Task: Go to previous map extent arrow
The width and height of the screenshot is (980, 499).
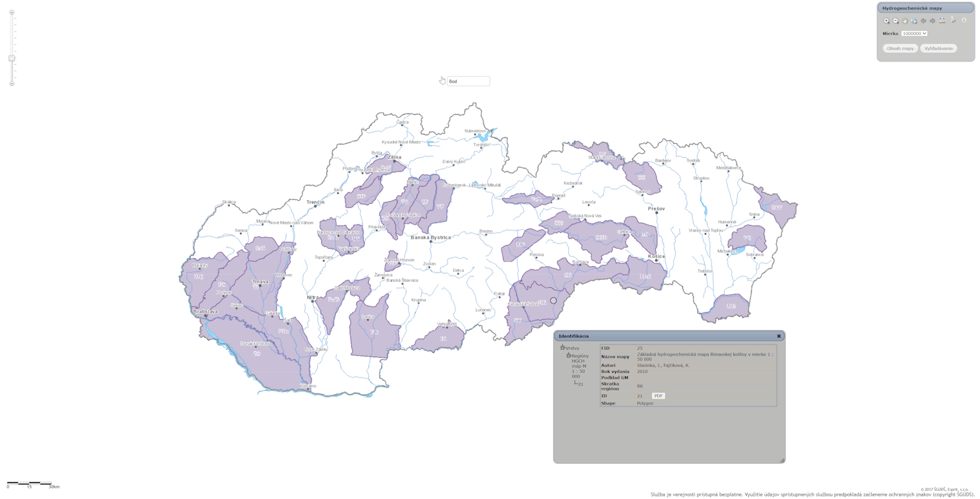Action: point(923,20)
